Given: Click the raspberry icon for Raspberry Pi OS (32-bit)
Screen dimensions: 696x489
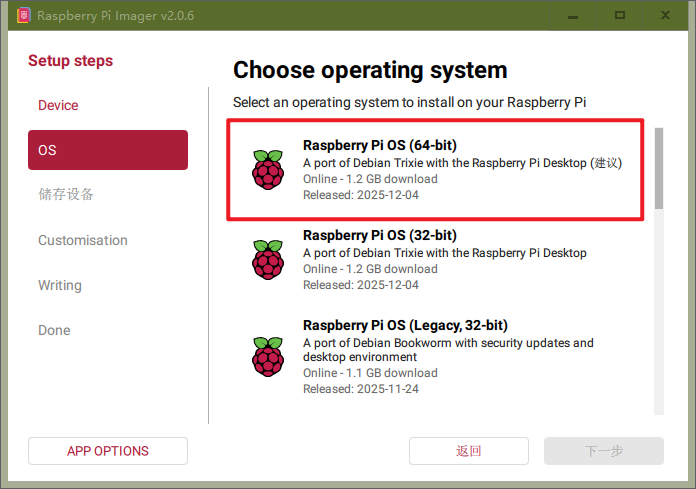Looking at the screenshot, I should [267, 260].
